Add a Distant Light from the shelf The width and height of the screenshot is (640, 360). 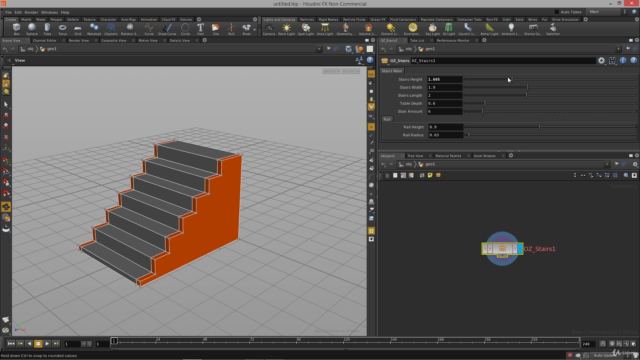coord(390,29)
